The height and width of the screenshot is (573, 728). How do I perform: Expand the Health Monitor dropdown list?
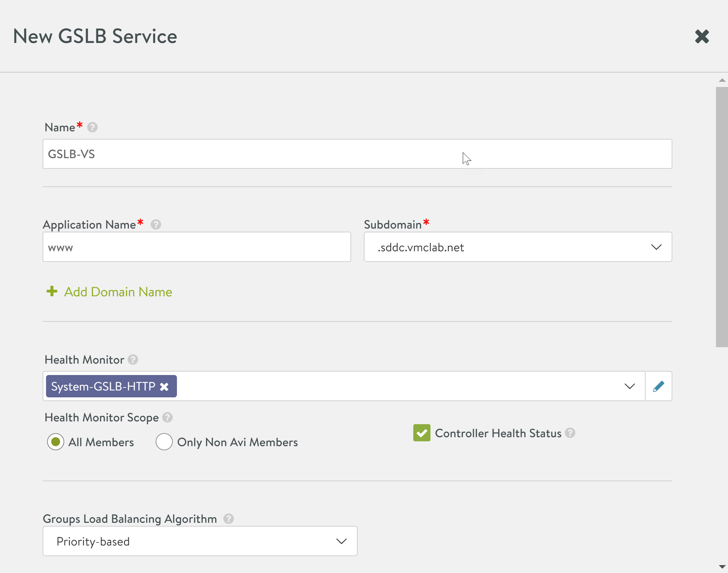629,386
